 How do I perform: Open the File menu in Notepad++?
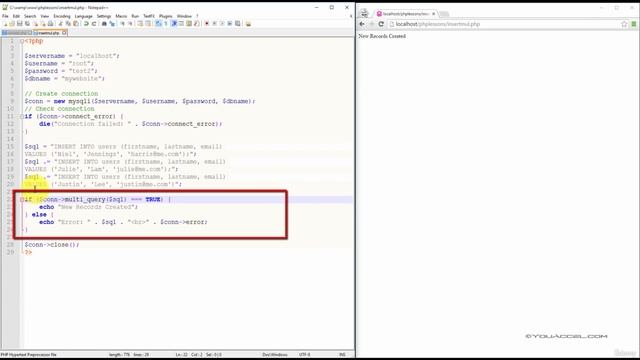(5, 16)
